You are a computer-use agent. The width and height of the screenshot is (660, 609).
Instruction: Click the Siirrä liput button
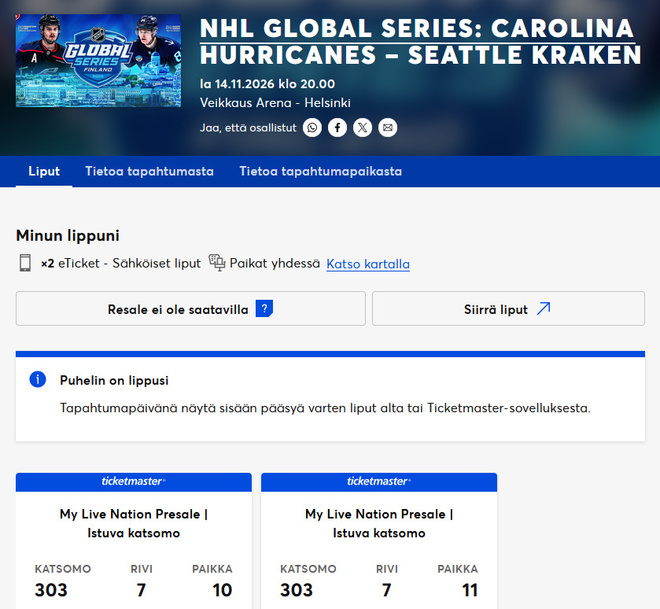point(508,308)
